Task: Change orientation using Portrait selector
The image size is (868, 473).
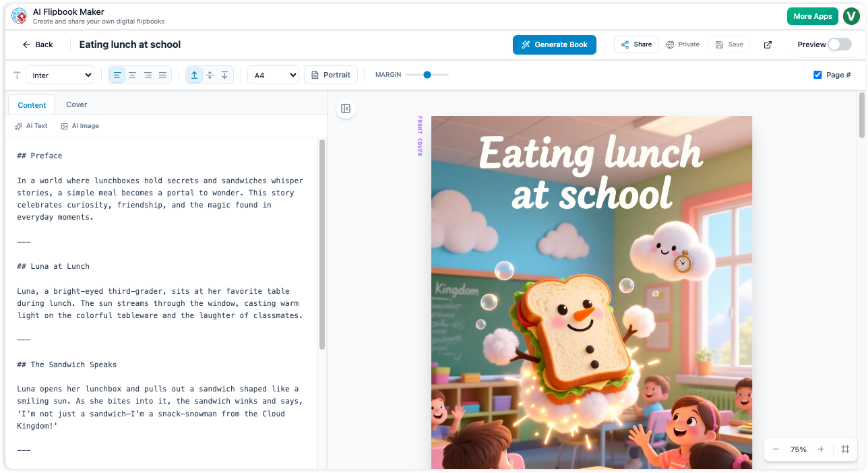Action: (331, 75)
